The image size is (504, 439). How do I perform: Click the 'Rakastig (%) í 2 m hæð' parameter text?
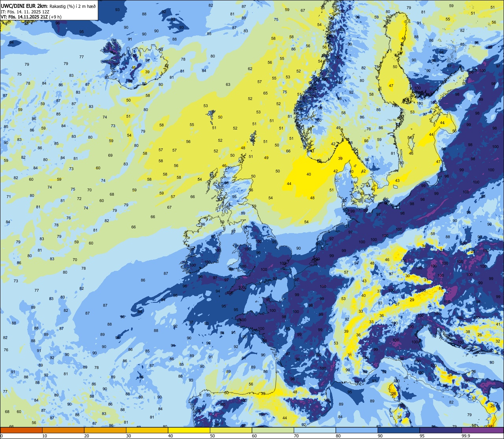[73, 6]
